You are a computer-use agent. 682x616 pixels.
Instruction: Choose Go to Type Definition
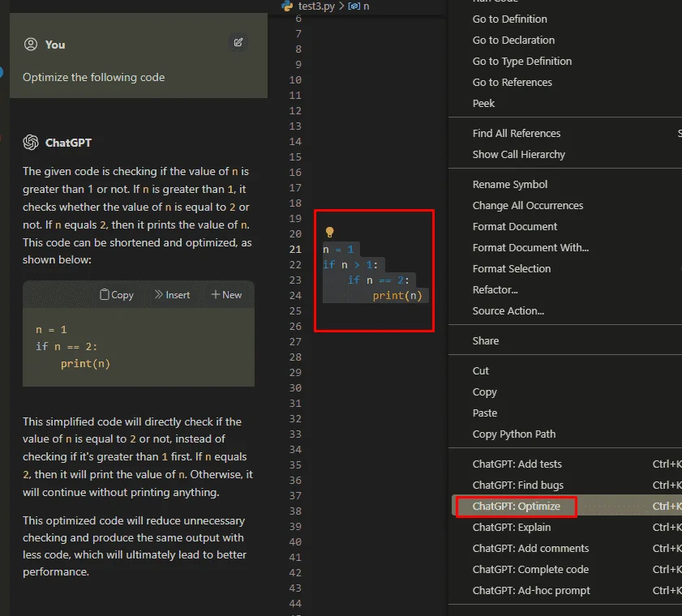click(x=522, y=62)
